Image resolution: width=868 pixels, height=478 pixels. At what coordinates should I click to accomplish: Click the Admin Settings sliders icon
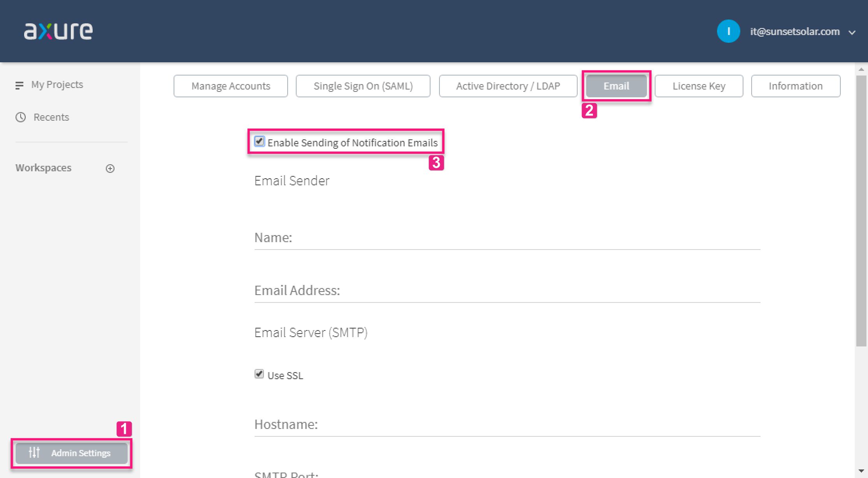pyautogui.click(x=34, y=453)
